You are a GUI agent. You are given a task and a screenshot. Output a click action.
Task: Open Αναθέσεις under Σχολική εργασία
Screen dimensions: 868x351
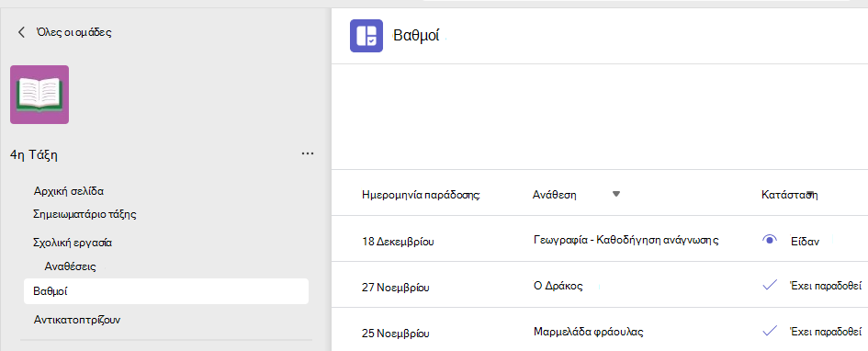tap(71, 266)
